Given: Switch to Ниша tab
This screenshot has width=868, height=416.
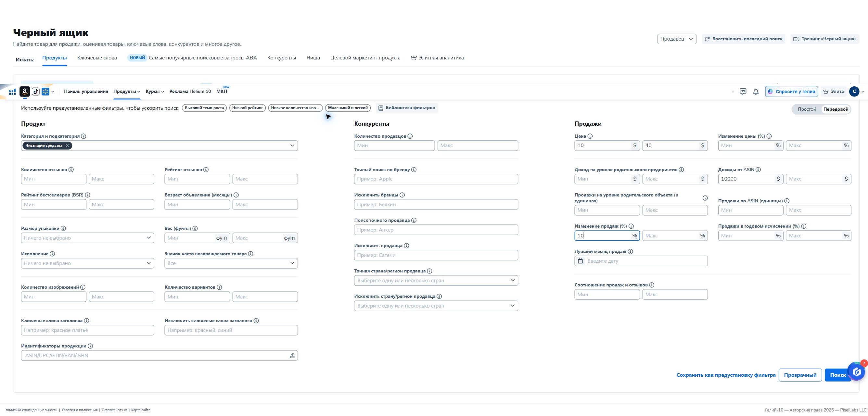Looking at the screenshot, I should [313, 57].
